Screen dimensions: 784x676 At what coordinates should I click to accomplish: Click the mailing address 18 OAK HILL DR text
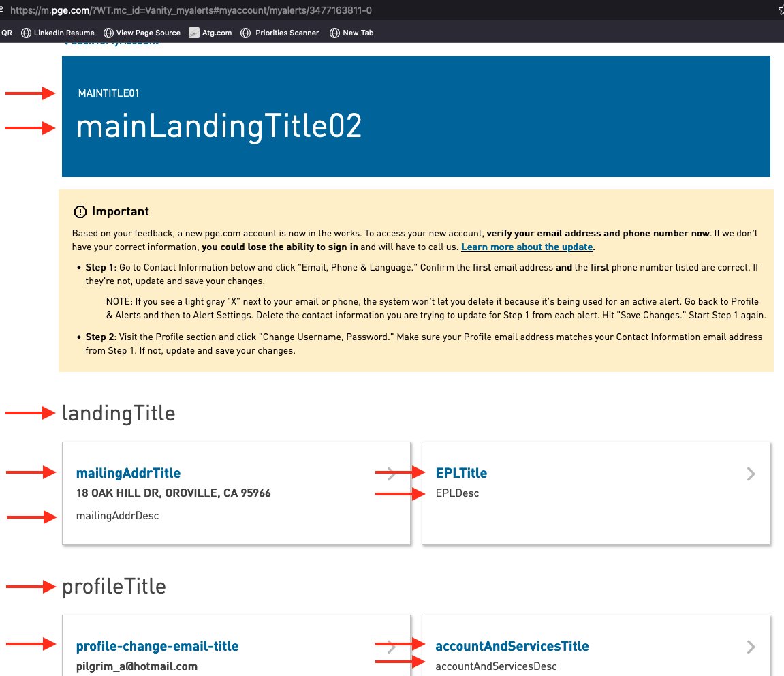tap(173, 493)
